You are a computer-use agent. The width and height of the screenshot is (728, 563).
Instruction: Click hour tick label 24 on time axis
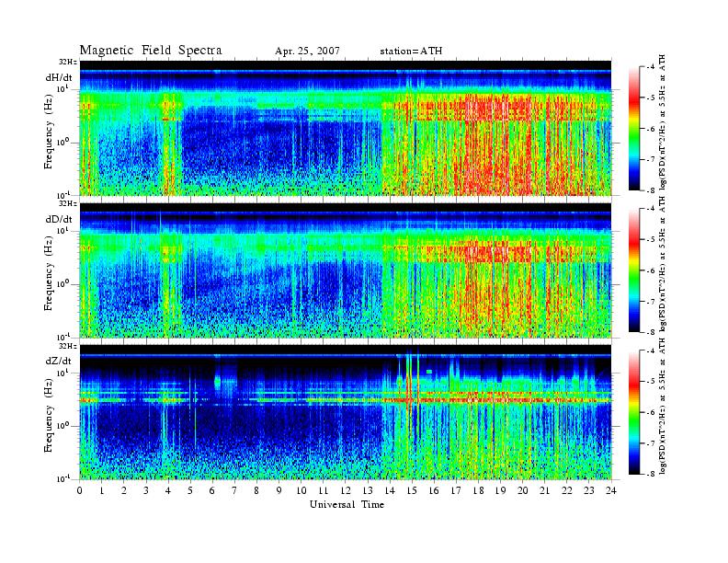(x=610, y=490)
